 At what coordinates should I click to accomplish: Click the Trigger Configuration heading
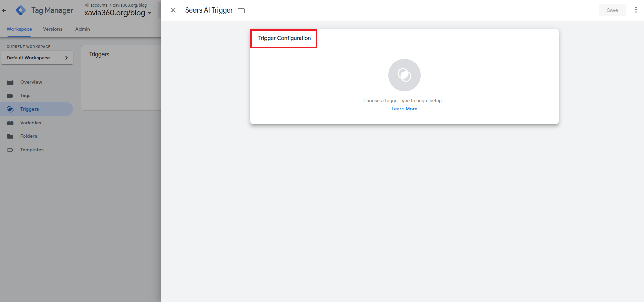click(284, 38)
